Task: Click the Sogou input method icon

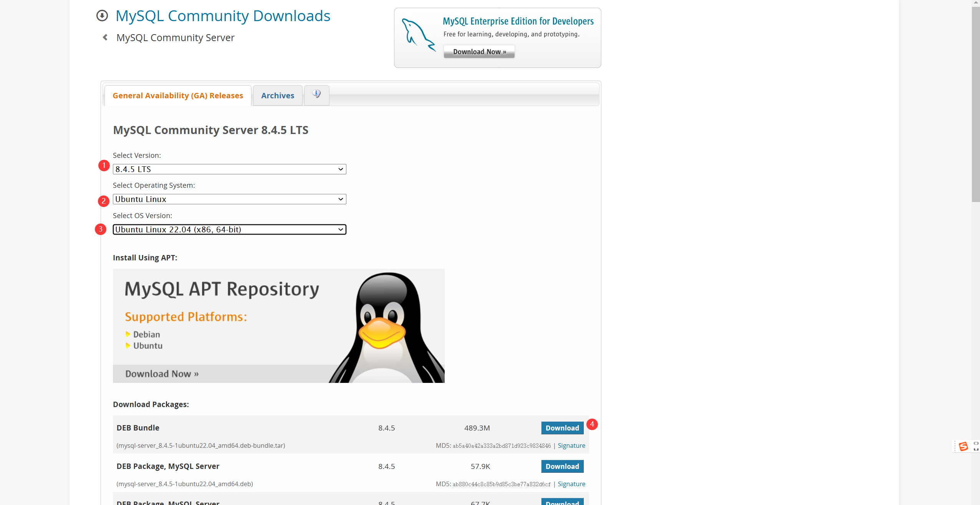Action: tap(963, 446)
